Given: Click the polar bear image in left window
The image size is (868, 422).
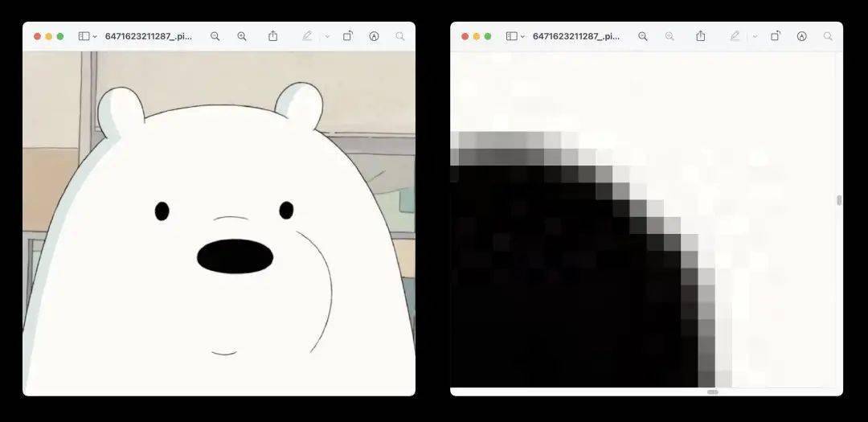Looking at the screenshot, I should [219, 223].
